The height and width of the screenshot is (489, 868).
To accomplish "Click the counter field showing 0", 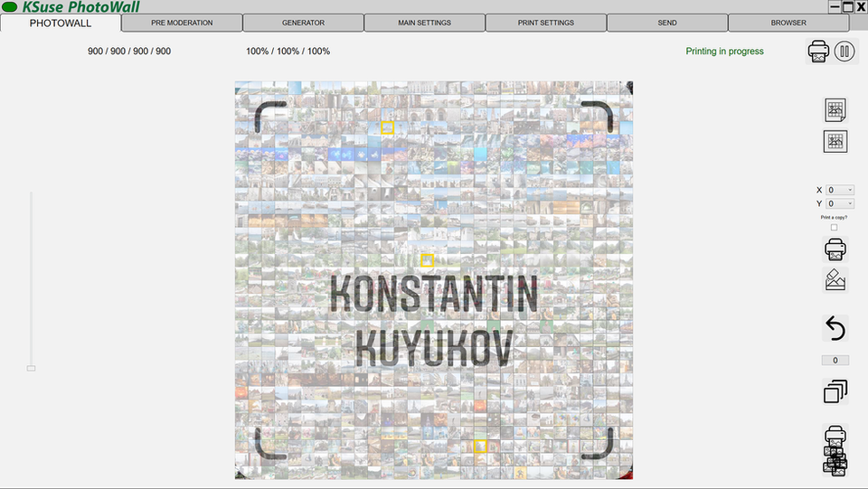I will click(x=835, y=361).
